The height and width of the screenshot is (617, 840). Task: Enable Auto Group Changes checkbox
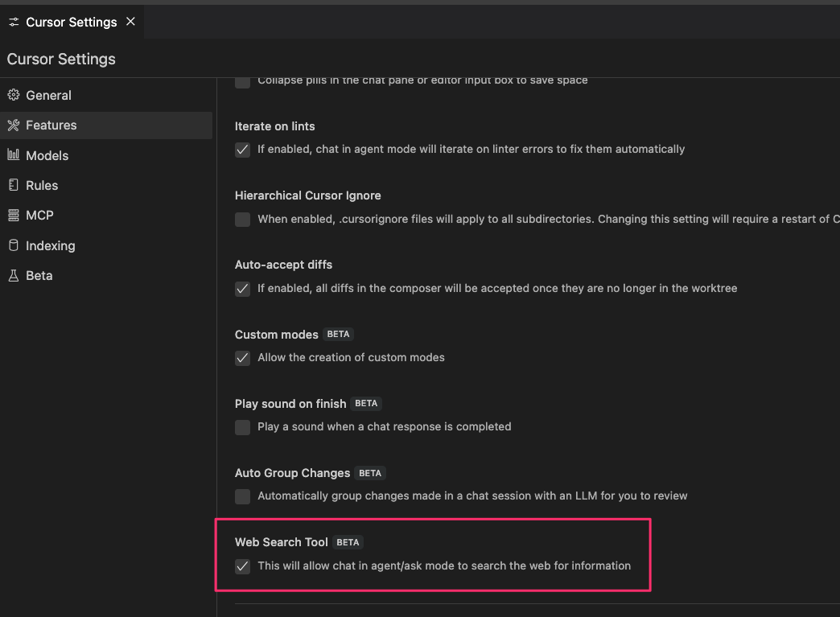pos(243,496)
